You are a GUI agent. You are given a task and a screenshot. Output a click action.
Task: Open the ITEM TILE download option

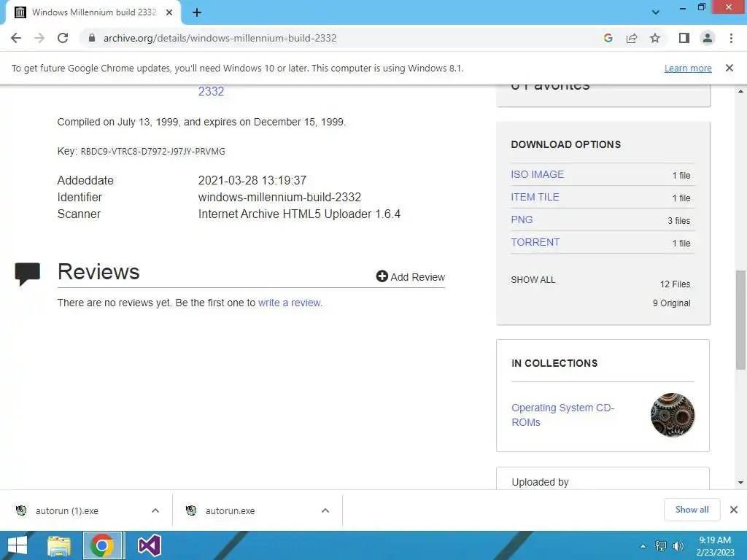pyautogui.click(x=535, y=197)
